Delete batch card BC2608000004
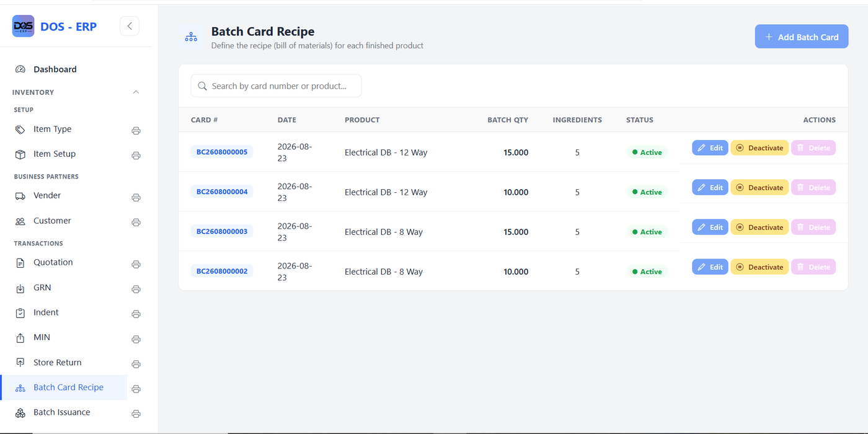 813,187
